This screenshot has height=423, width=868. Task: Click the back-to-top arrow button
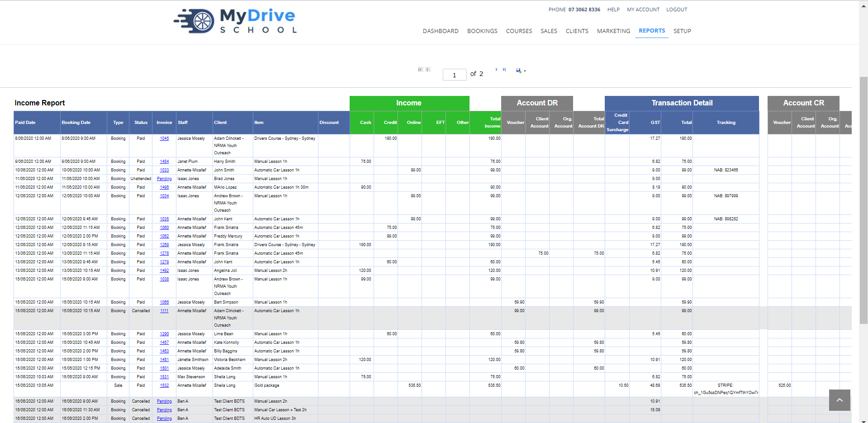[x=840, y=400]
